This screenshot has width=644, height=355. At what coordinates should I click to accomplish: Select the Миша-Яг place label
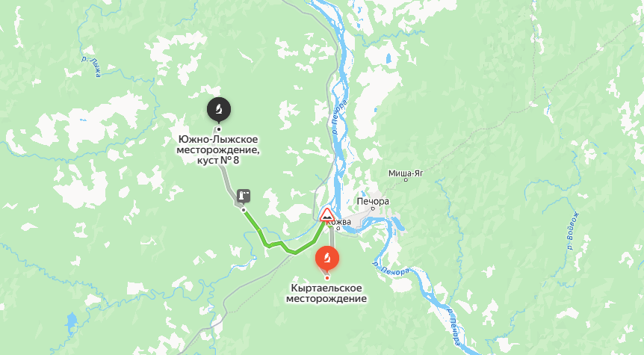pyautogui.click(x=406, y=173)
